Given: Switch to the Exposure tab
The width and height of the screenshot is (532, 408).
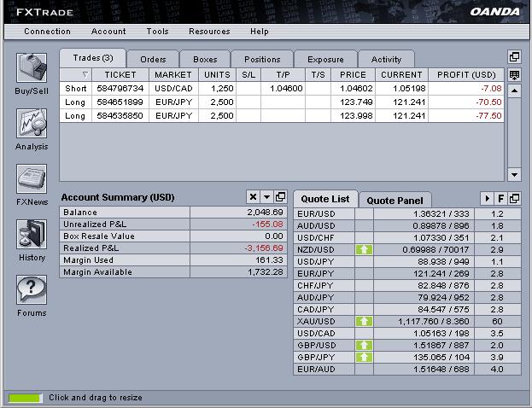Looking at the screenshot, I should point(325,60).
